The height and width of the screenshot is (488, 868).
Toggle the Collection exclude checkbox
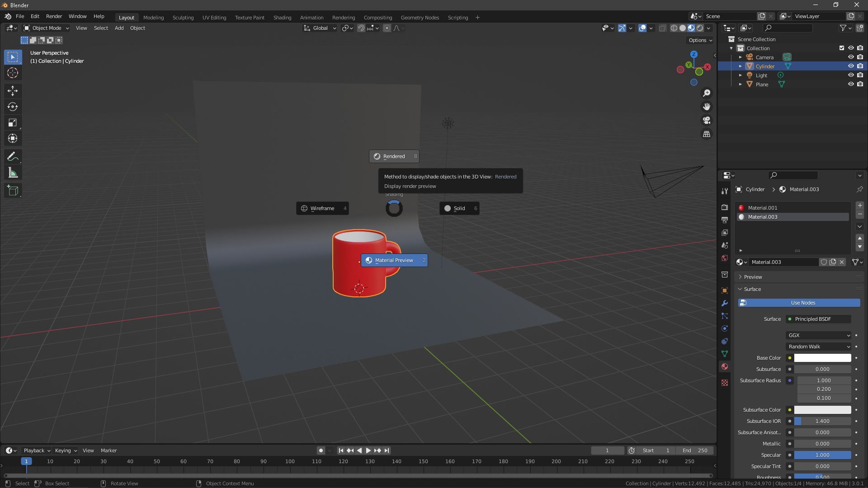tap(842, 48)
